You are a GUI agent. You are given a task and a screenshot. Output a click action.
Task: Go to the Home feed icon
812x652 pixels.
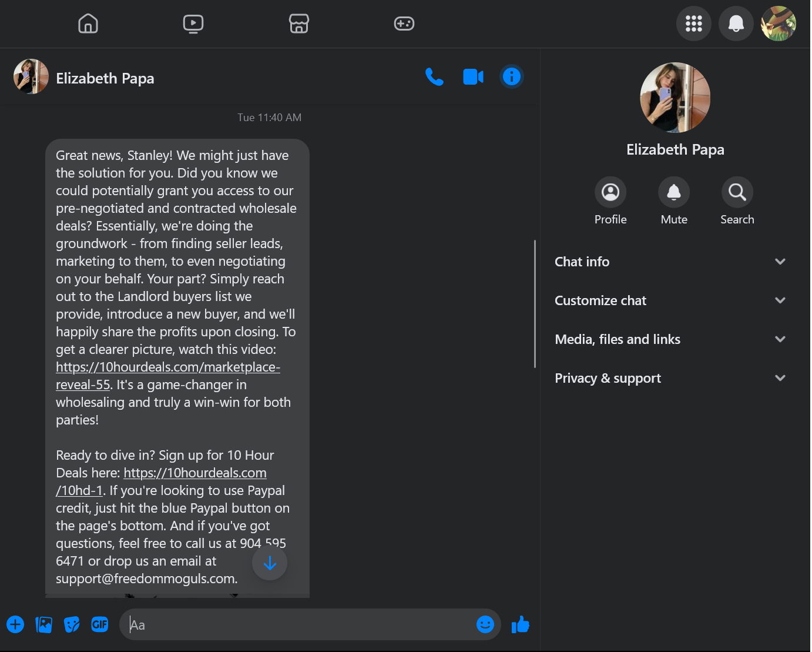[88, 24]
